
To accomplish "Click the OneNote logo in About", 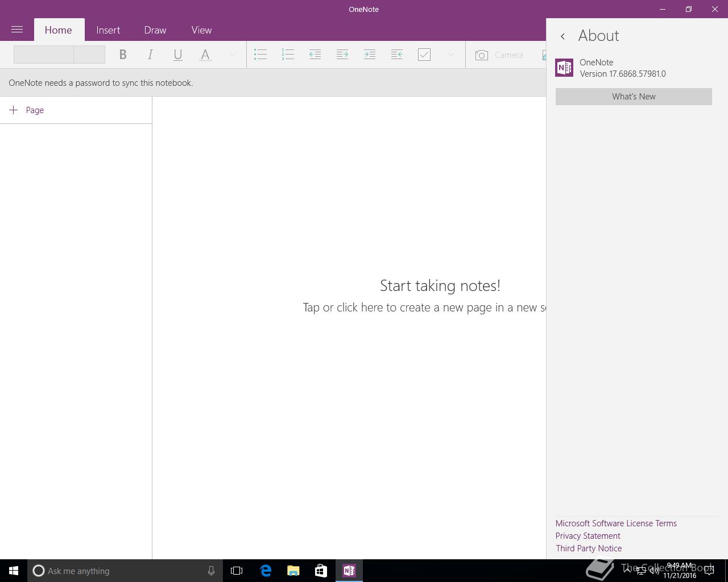I will [x=564, y=68].
